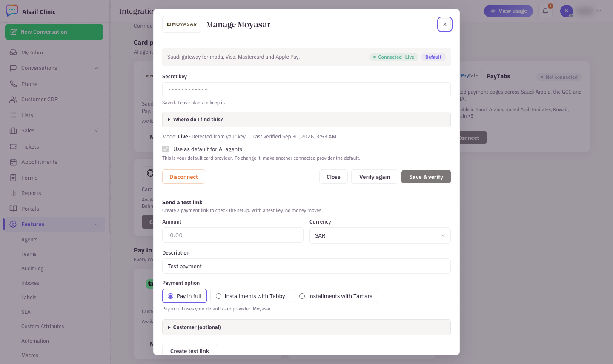Select Pay in full payment option
This screenshot has height=364, width=613.
tap(184, 296)
